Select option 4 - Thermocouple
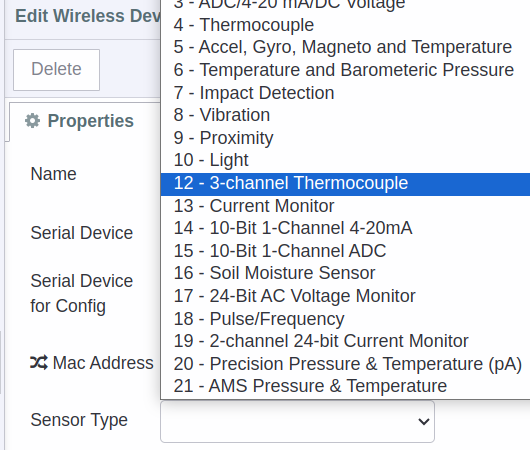Image resolution: width=530 pixels, height=450 pixels. (345, 25)
